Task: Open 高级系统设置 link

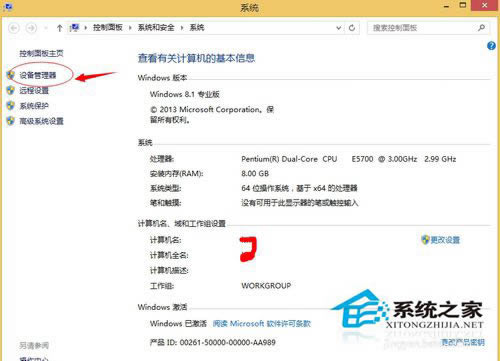Action: [x=41, y=121]
